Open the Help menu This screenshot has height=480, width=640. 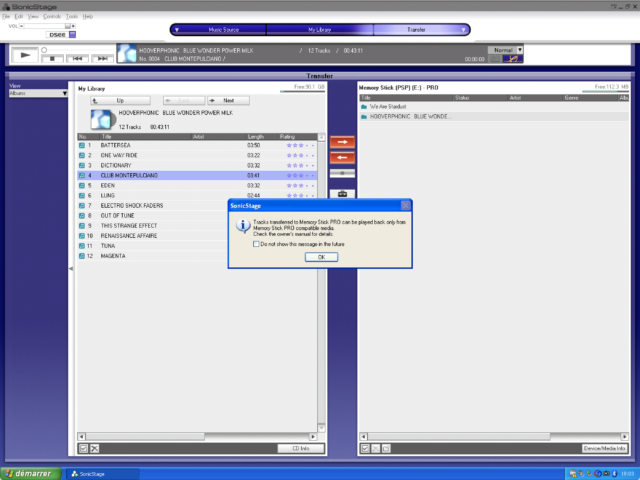[87, 16]
